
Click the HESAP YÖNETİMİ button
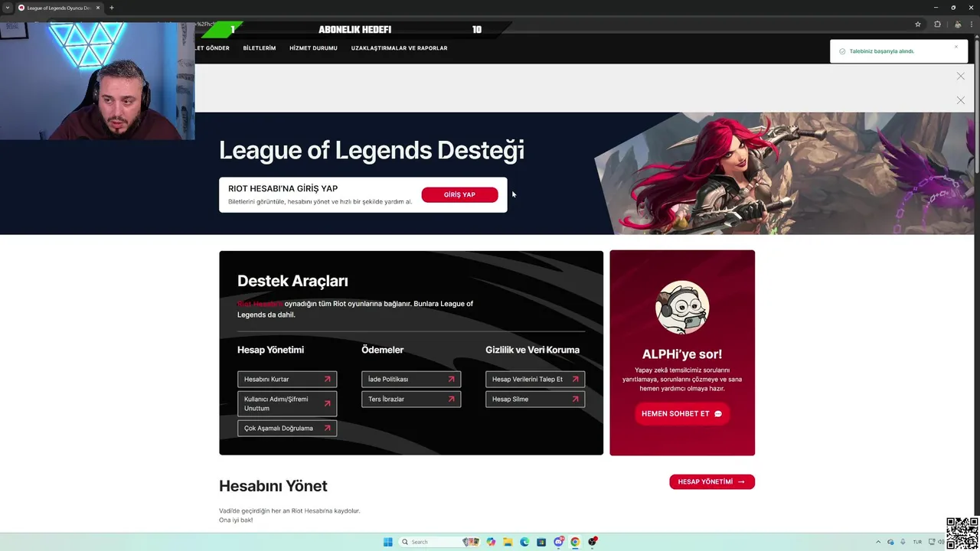coord(712,481)
